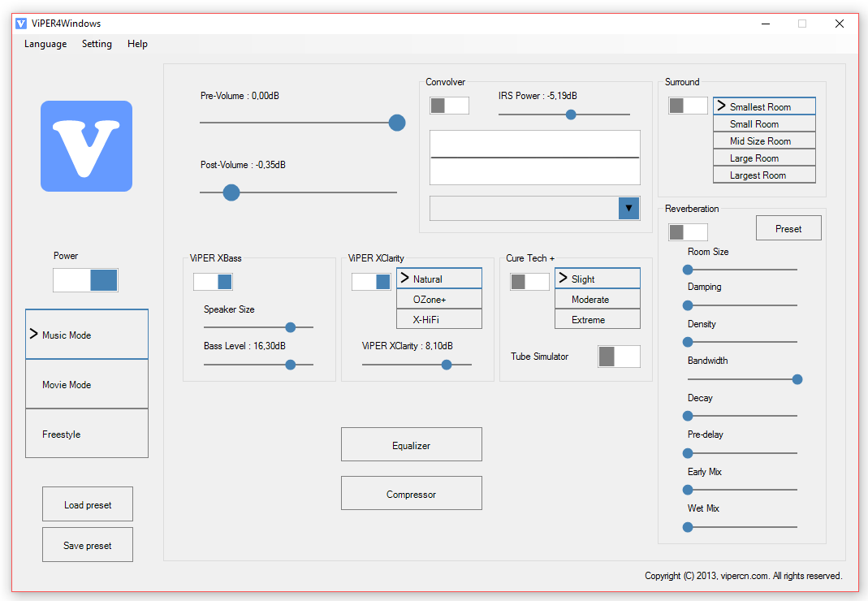868x601 pixels.
Task: Open the Equalizer
Action: click(412, 444)
